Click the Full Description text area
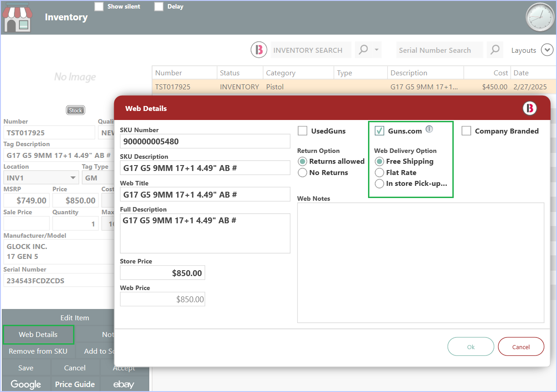The width and height of the screenshot is (557, 392). (x=205, y=233)
